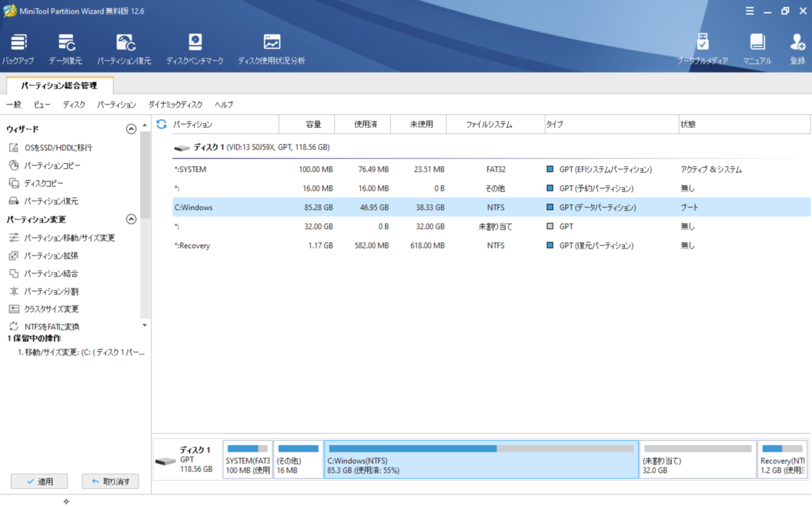812x508 pixels.
Task: Open the 一般 menu
Action: coord(14,104)
